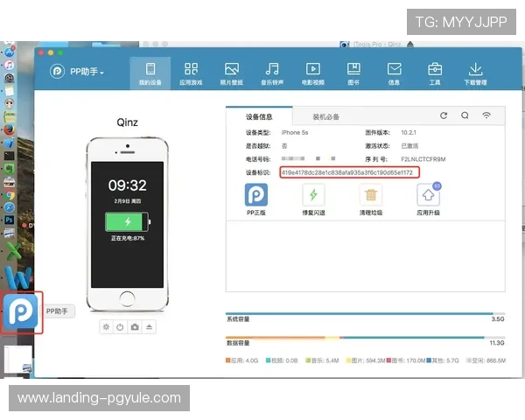525x420 pixels.
Task: Open iTunes from the Dock
Action: (9, 65)
